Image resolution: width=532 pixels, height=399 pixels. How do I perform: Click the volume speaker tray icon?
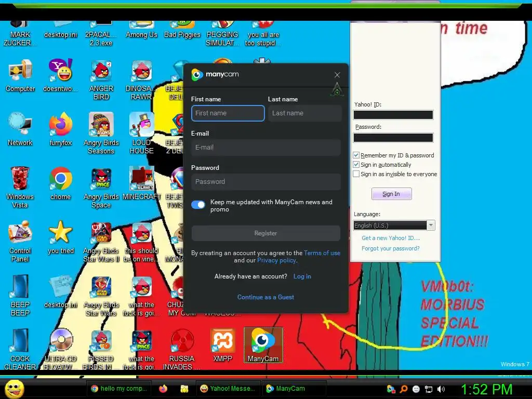(x=441, y=389)
